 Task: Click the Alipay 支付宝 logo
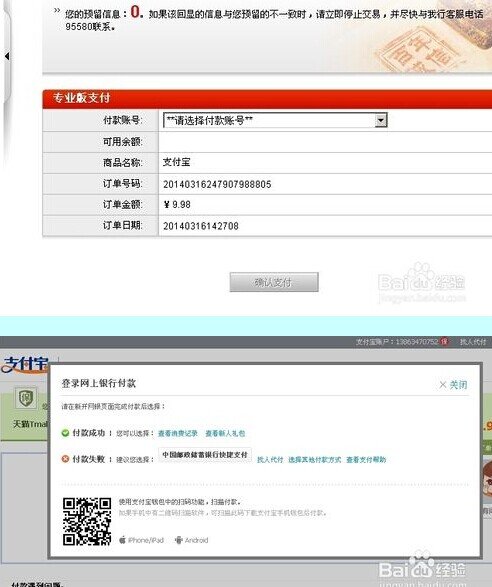25,364
